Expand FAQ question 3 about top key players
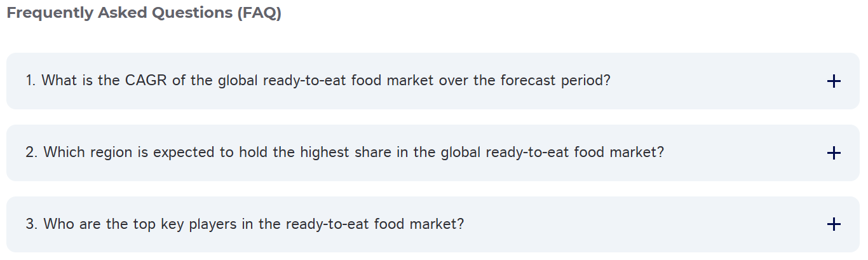 [245, 224]
